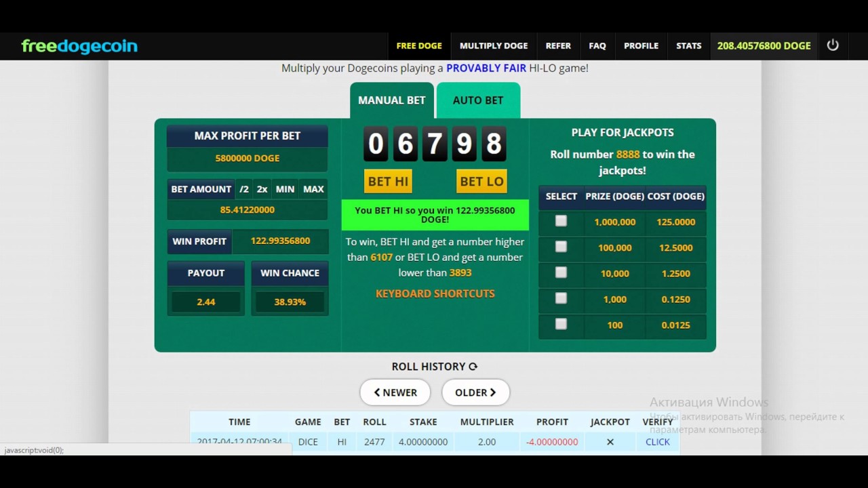Screen dimensions: 868x488
Task: Show OLDER roll history entries
Action: pos(475,392)
